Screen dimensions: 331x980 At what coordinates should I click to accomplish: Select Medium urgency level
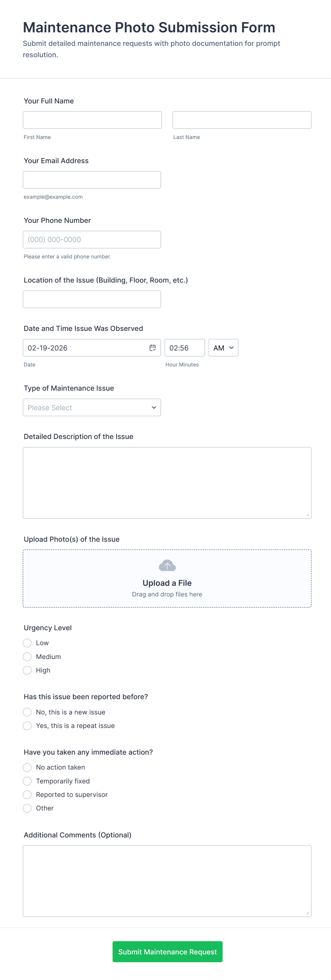[x=27, y=657]
